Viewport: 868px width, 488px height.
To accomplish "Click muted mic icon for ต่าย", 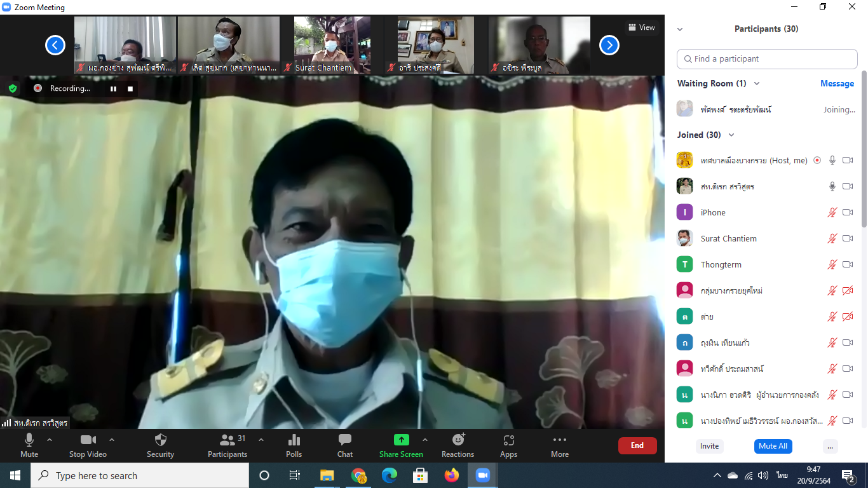I will (832, 316).
